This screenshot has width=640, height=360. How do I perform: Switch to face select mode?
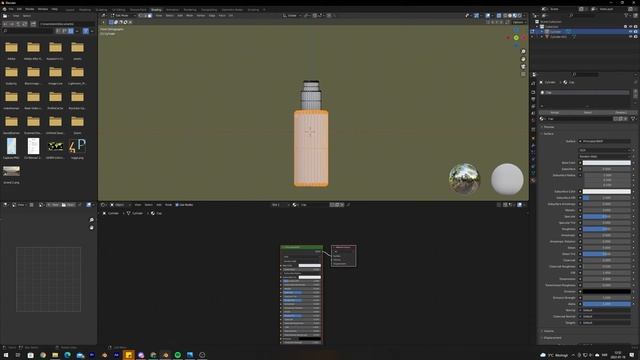pos(150,16)
